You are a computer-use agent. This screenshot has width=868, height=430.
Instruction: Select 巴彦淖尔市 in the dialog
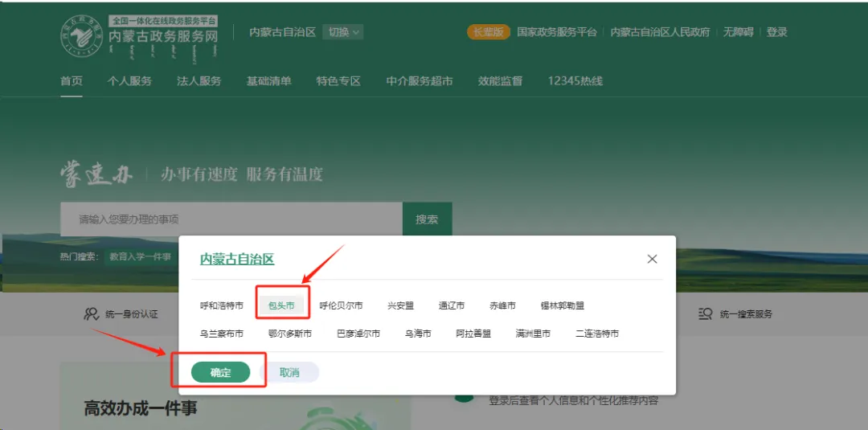pos(358,334)
